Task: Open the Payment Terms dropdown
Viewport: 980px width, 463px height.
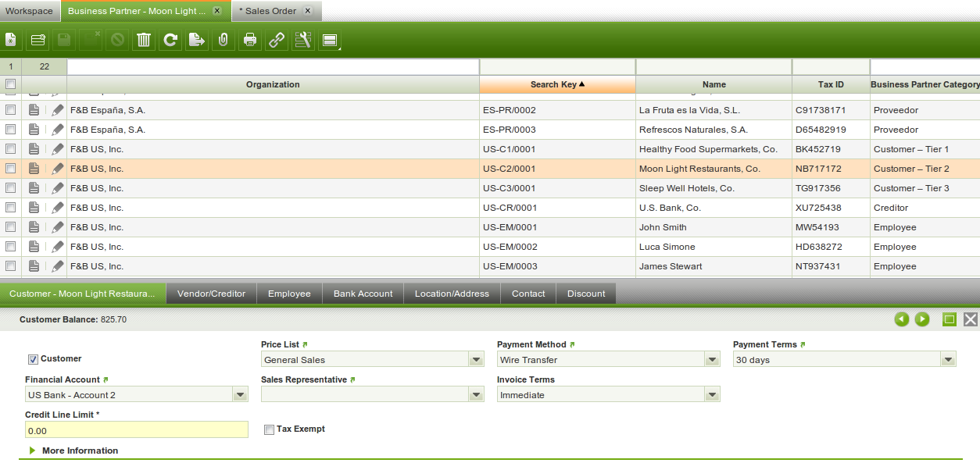Action: click(948, 360)
